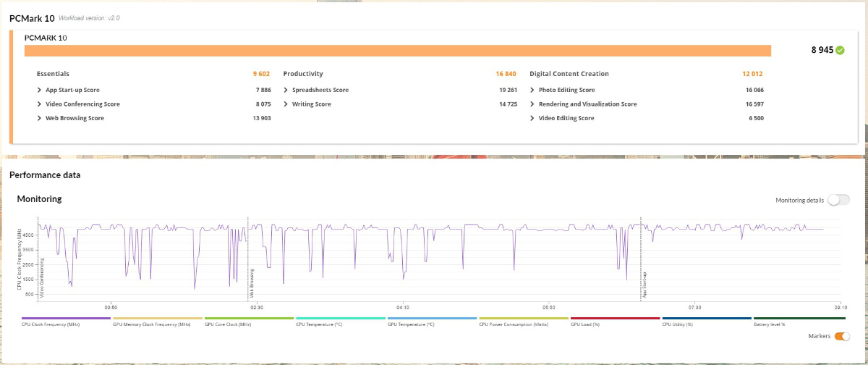
Task: Click the Essentials heading
Action: (x=53, y=74)
